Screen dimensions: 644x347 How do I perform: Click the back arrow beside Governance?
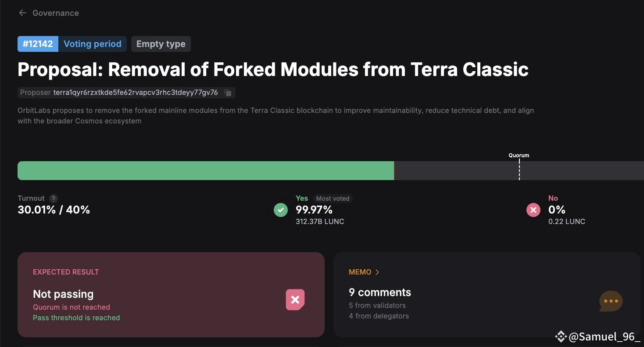click(x=22, y=13)
